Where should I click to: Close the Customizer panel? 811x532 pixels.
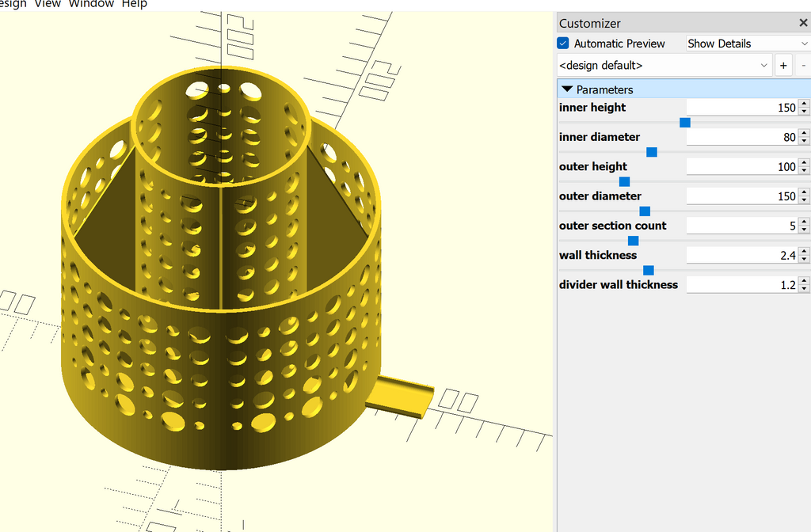click(x=803, y=23)
